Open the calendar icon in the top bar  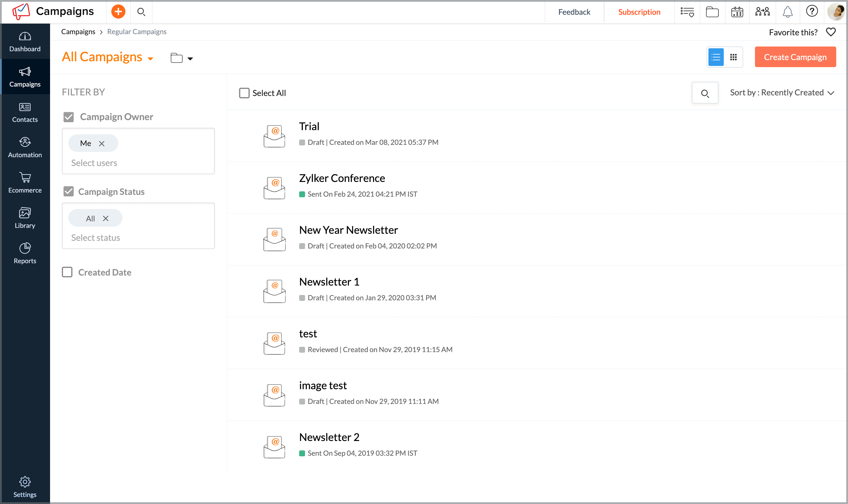click(737, 12)
